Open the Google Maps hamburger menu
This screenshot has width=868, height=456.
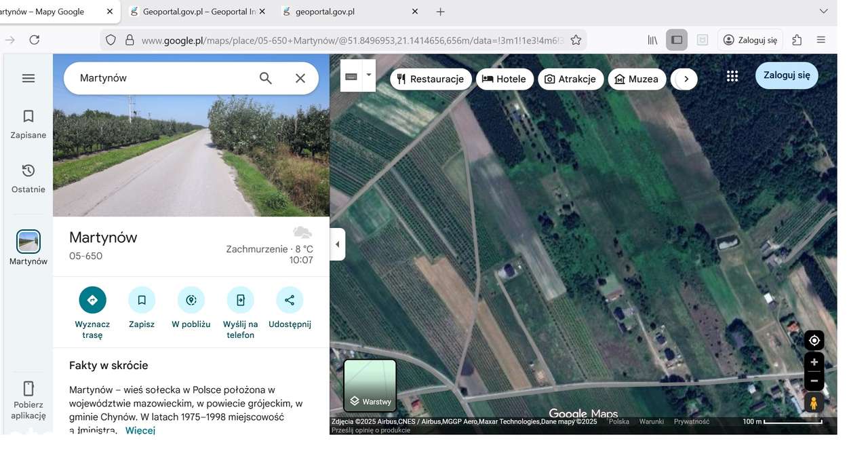click(28, 78)
